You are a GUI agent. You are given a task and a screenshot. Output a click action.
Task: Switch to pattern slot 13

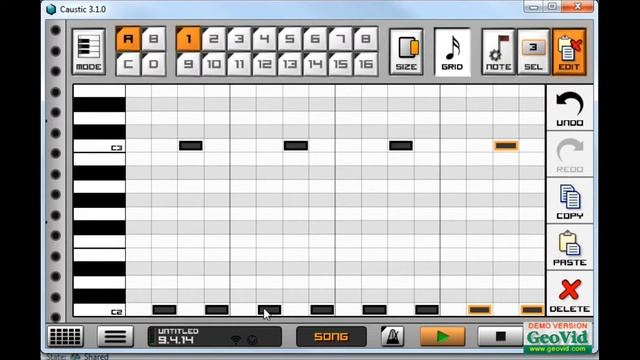290,64
